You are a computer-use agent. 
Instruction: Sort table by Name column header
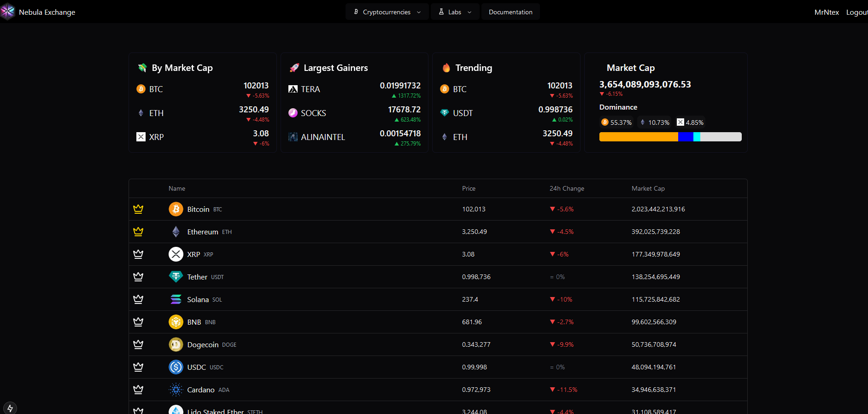click(x=177, y=188)
